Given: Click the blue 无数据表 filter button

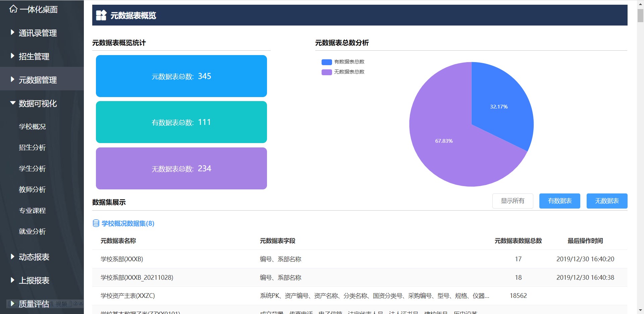Looking at the screenshot, I should click(607, 201).
